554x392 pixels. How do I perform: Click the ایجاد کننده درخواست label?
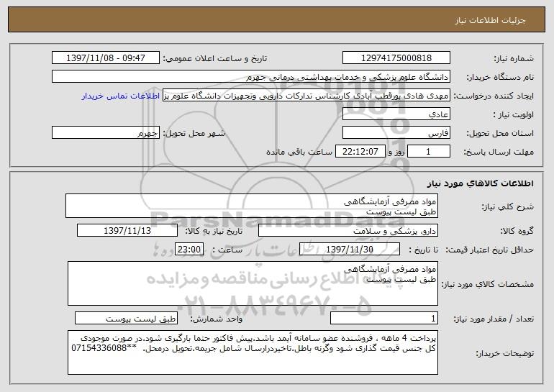[x=494, y=96]
